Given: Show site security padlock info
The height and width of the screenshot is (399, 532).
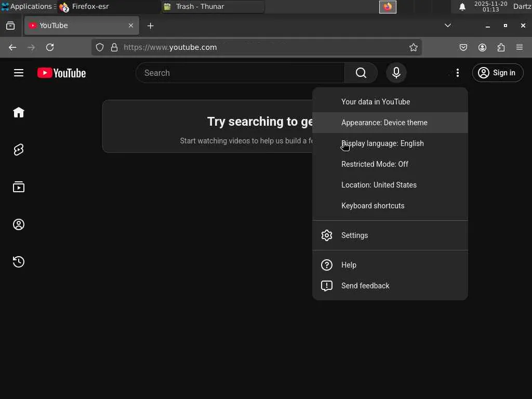Looking at the screenshot, I should click(114, 47).
